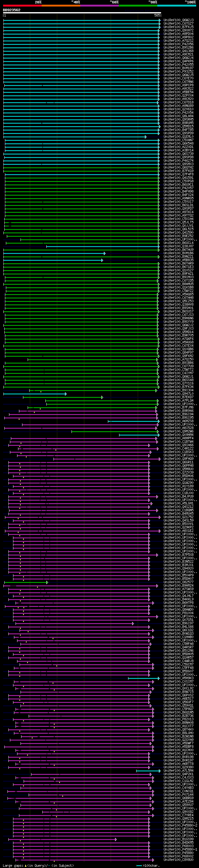Click the UniRef100_Q947L0 label
199x868 pixels.
(178, 394)
